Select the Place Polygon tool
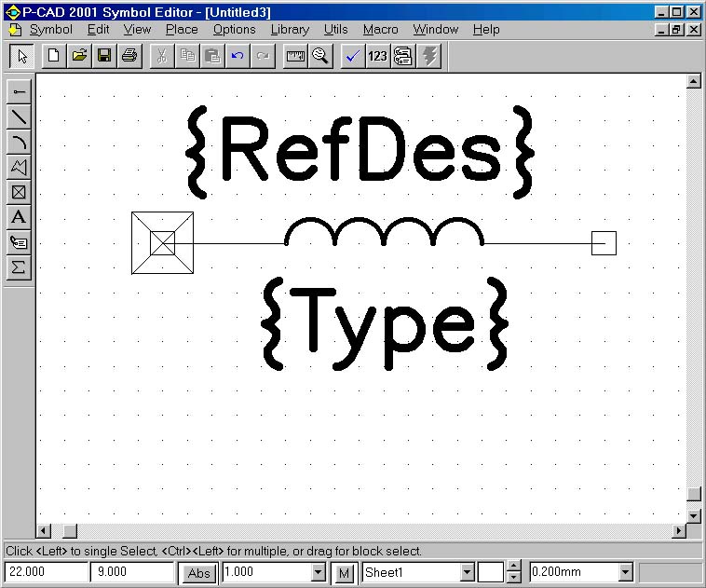706x588 pixels. pyautogui.click(x=19, y=167)
